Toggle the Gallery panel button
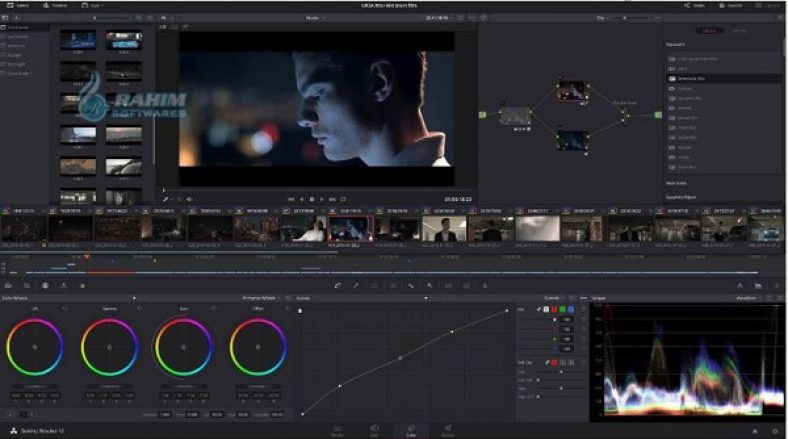 (x=17, y=5)
